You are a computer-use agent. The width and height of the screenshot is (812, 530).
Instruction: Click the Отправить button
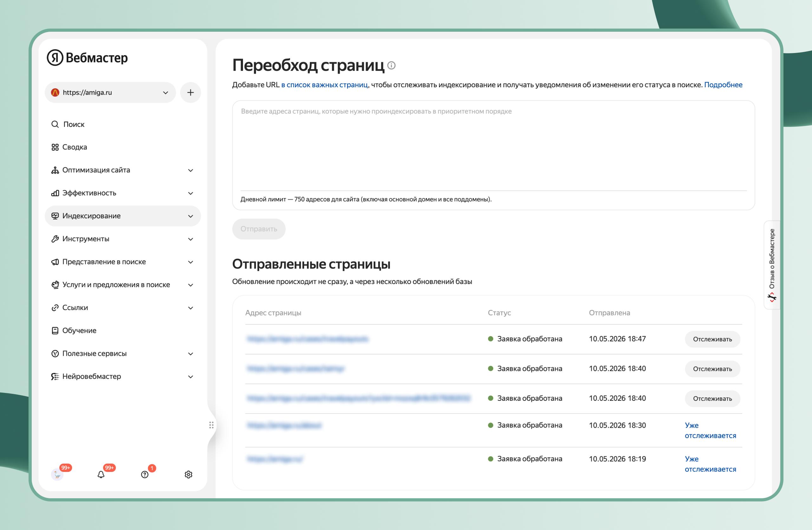pos(259,229)
